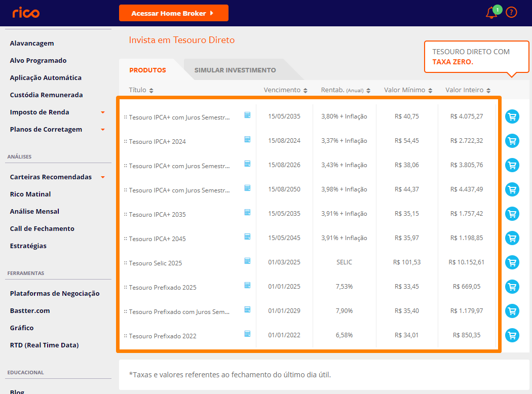The height and width of the screenshot is (394, 532).
Task: Click the cart icon for Tesouro Selic 2025
Action: point(512,262)
